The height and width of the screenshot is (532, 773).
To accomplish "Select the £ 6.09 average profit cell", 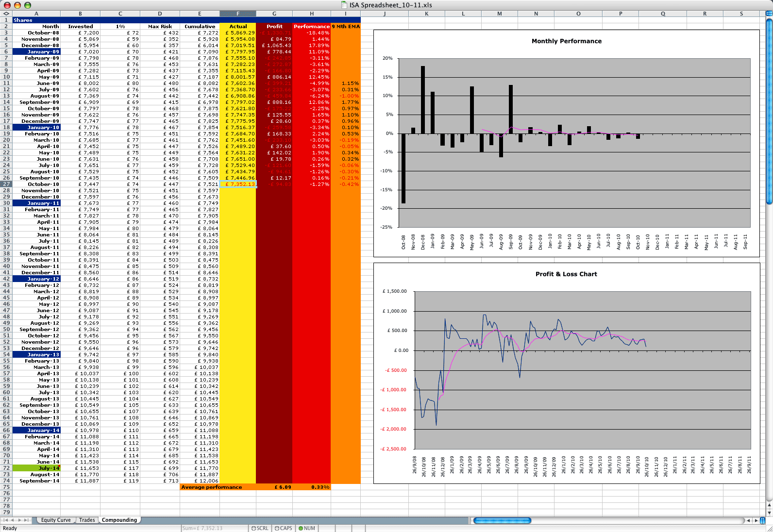I will point(274,487).
